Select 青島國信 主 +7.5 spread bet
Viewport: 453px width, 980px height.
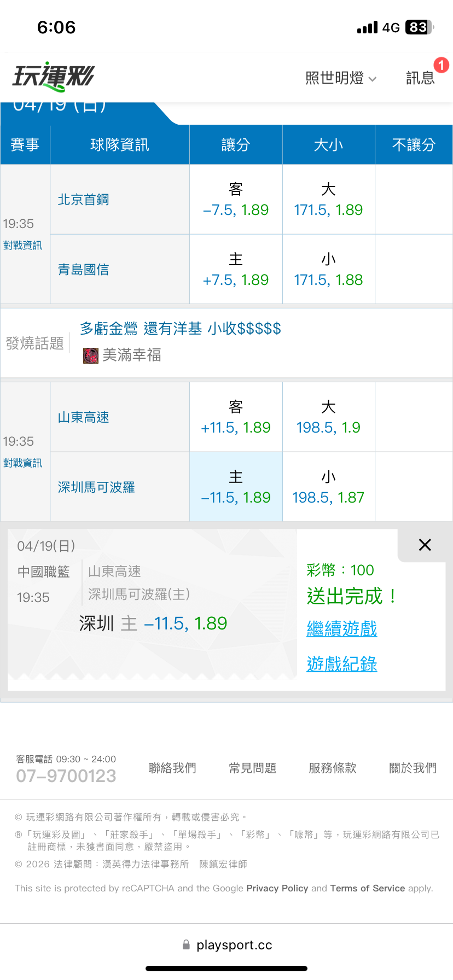[x=236, y=270]
